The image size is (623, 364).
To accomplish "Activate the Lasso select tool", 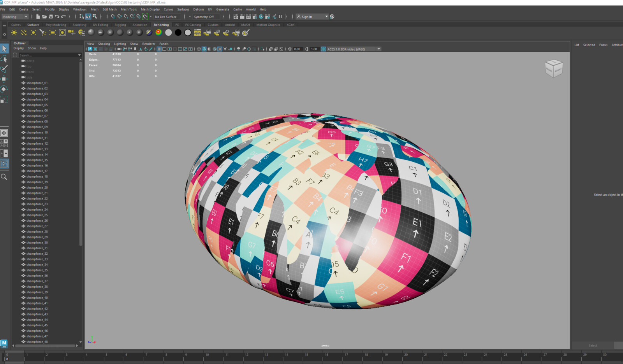I will pos(4,59).
